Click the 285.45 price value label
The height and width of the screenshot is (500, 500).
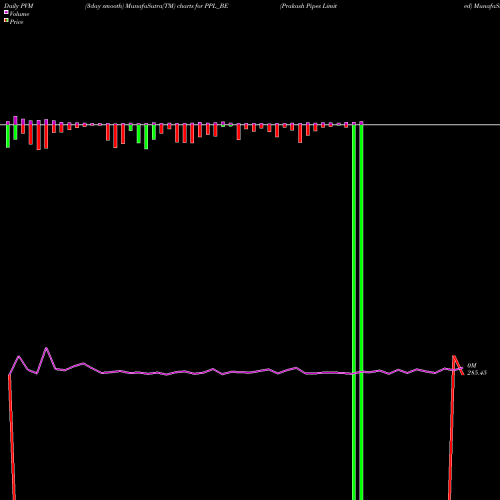[477, 373]
